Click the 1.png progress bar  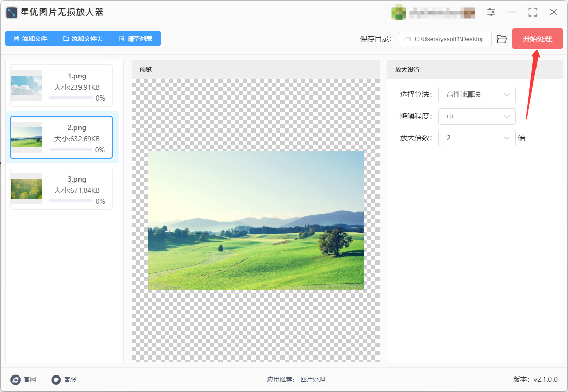click(71, 97)
